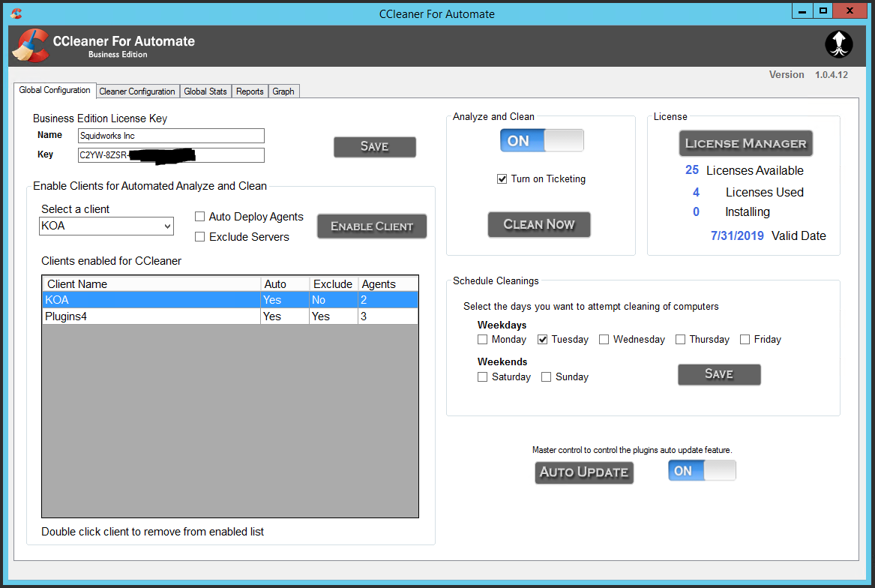875x588 pixels.
Task: Close the CCleaner For Automate window
Action: click(850, 10)
